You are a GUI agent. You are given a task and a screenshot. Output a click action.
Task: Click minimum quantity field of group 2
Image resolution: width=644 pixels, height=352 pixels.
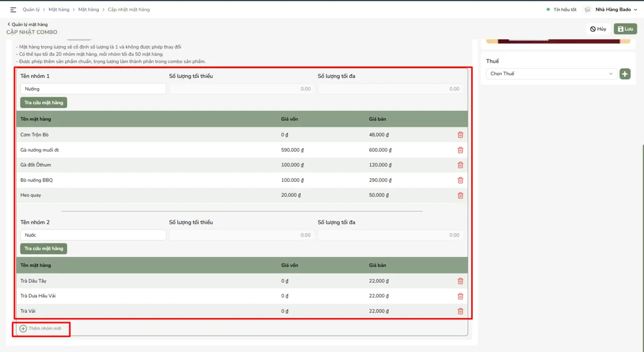[x=242, y=235]
